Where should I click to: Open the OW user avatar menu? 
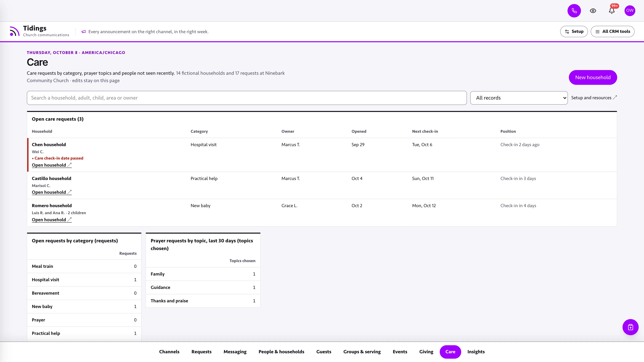tap(630, 11)
